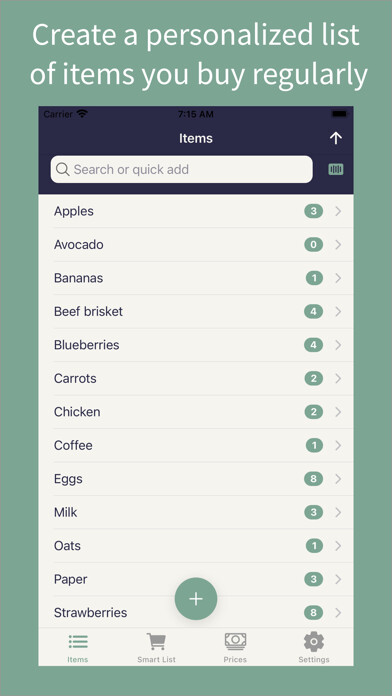Expand the Coffee row chevron
Image resolution: width=392 pixels, height=696 pixels.
pyautogui.click(x=338, y=445)
